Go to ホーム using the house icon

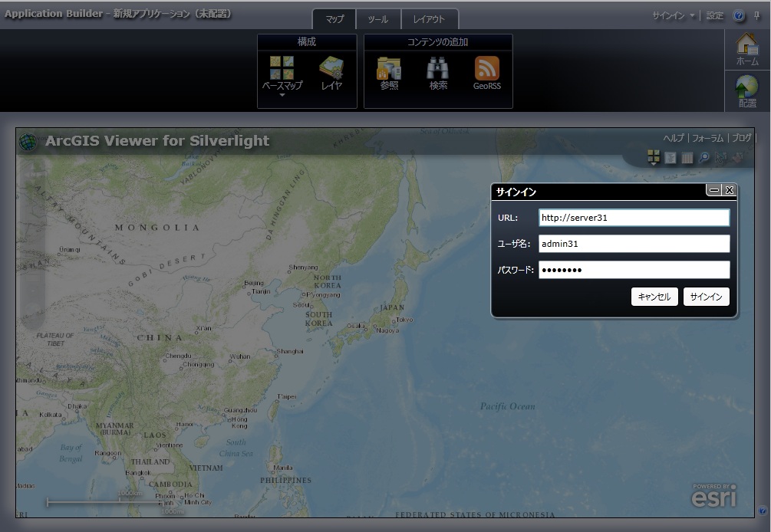(x=747, y=48)
